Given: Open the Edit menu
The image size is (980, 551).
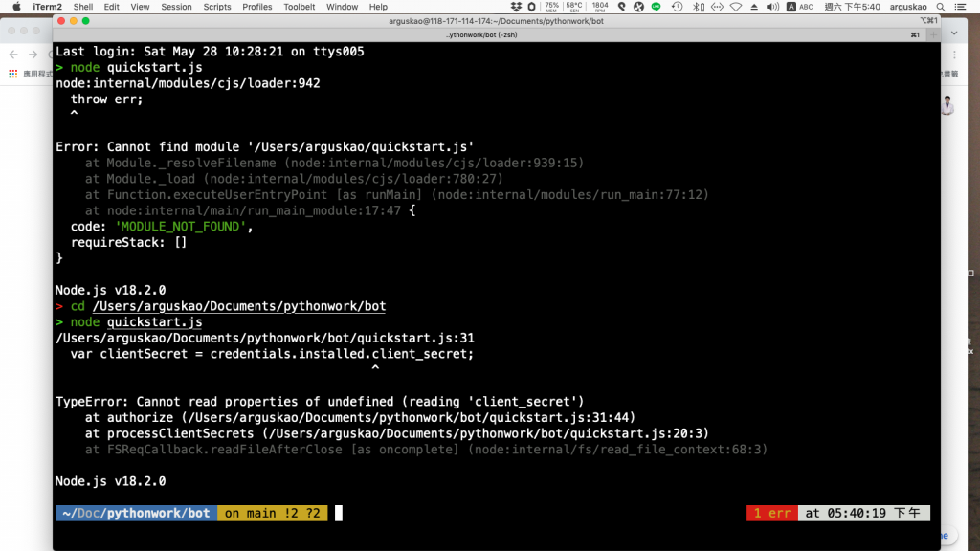Looking at the screenshot, I should pyautogui.click(x=111, y=7).
